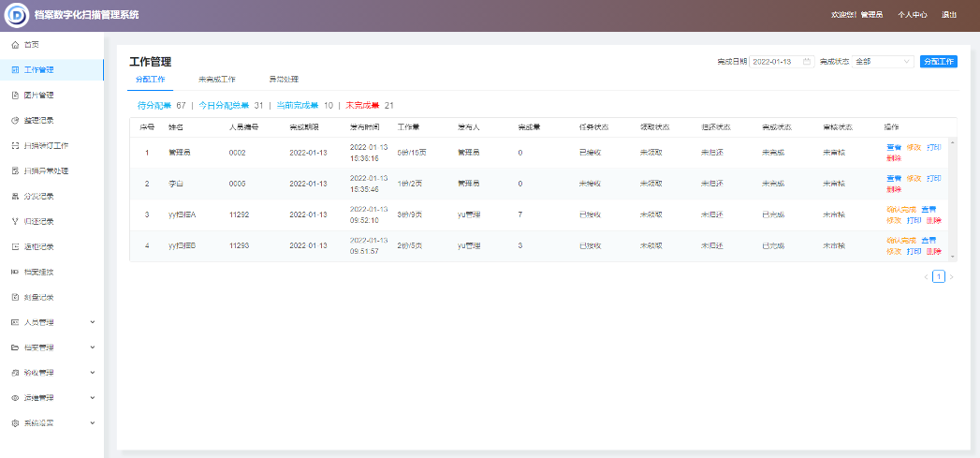Click the app logo in the header
Image resolution: width=980 pixels, height=458 pixels.
pos(17,16)
